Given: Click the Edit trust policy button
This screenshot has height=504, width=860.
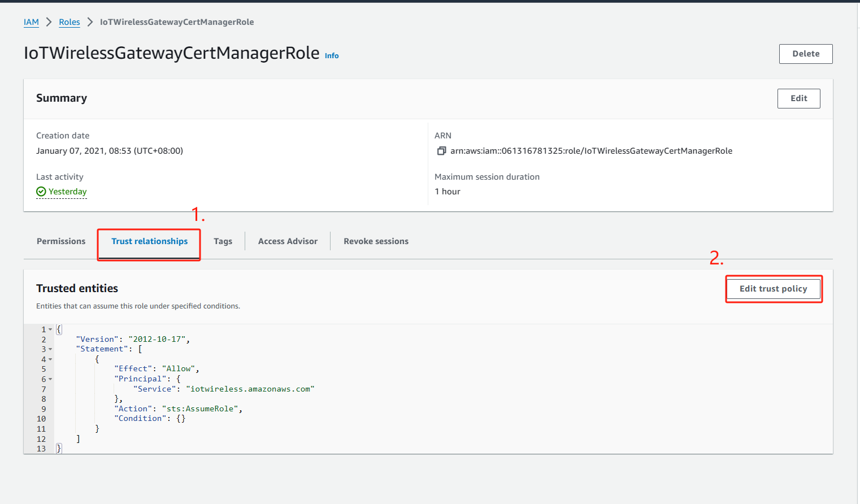Looking at the screenshot, I should pyautogui.click(x=774, y=289).
